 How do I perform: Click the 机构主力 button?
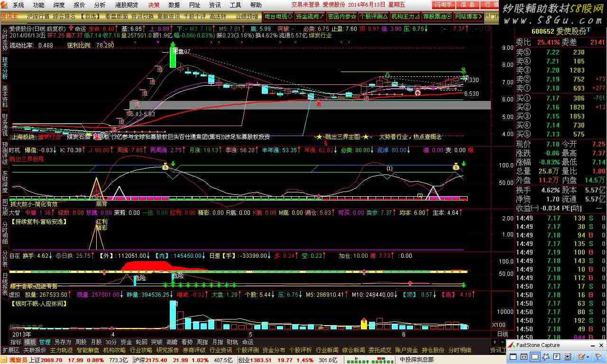(405, 16)
